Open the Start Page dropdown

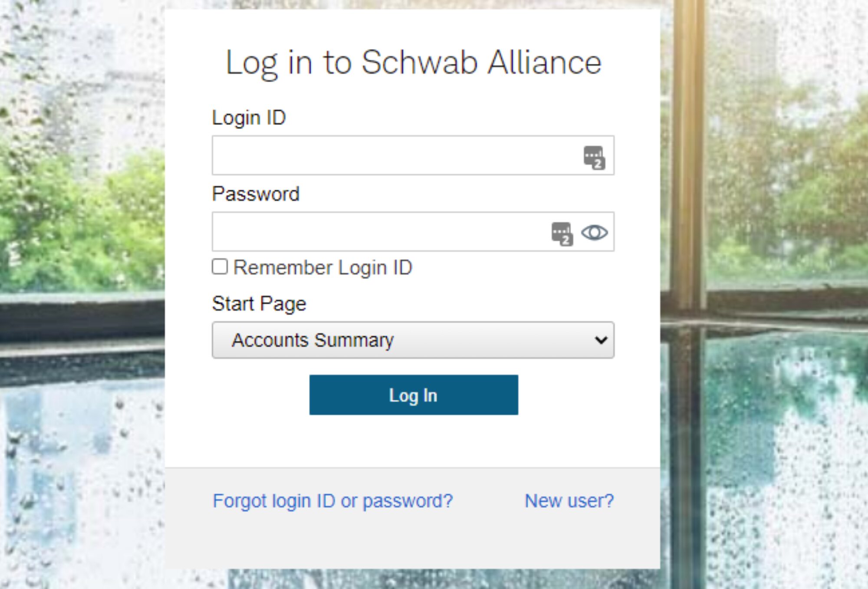[x=413, y=340]
